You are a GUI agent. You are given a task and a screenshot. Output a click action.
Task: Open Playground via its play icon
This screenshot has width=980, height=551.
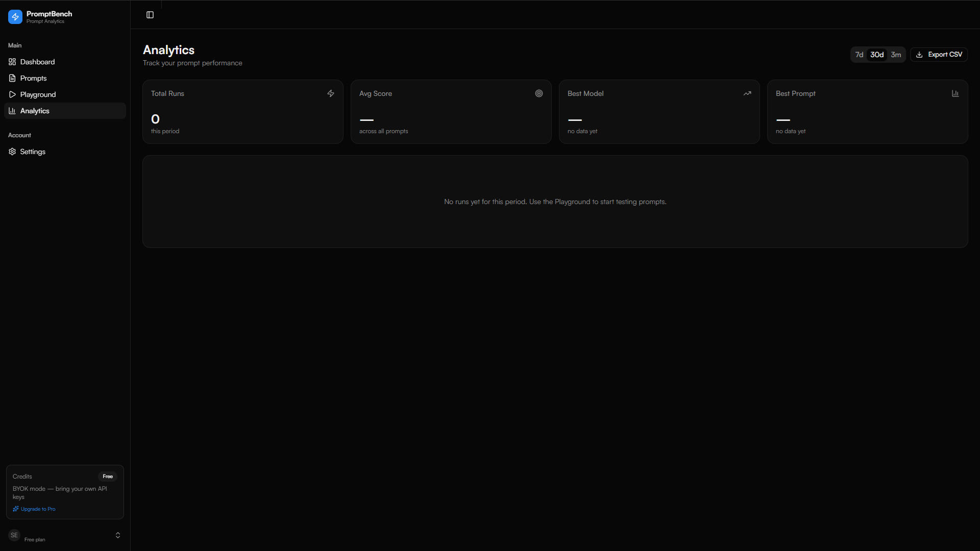12,94
